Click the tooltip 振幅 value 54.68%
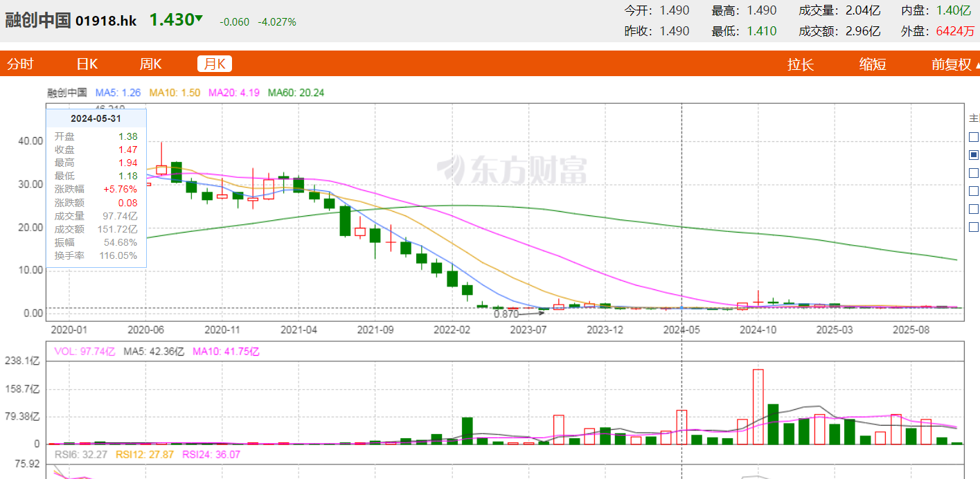This screenshot has width=980, height=479. click(x=122, y=242)
